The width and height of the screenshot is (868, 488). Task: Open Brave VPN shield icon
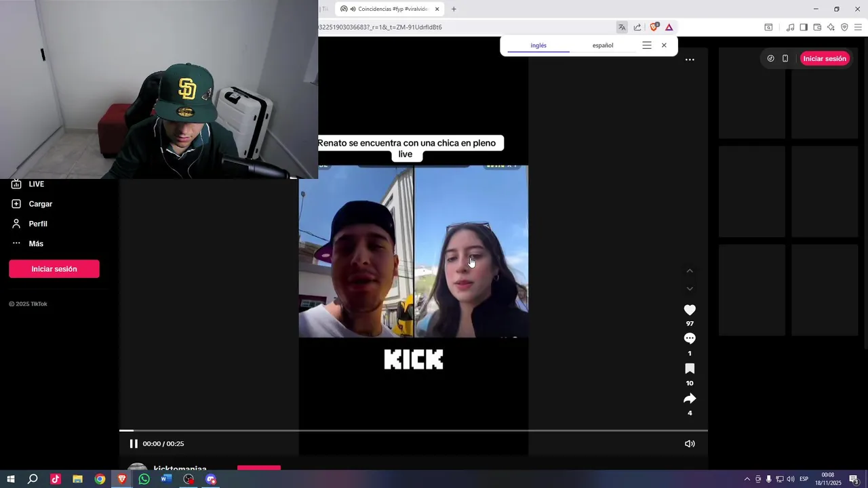pyautogui.click(x=844, y=27)
